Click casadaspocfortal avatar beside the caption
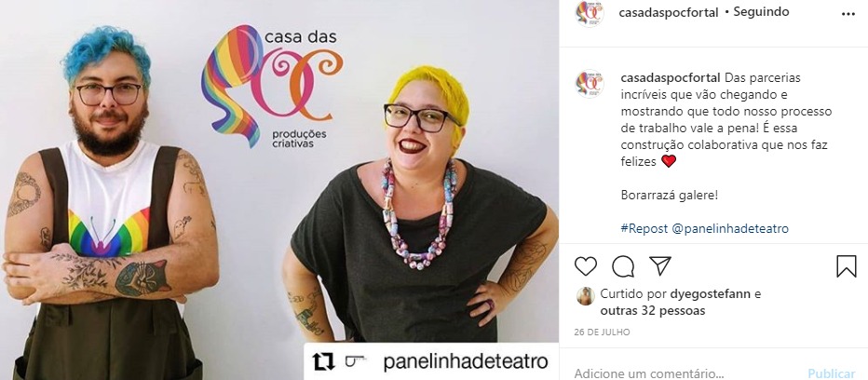This screenshot has width=868, height=380. (x=590, y=84)
